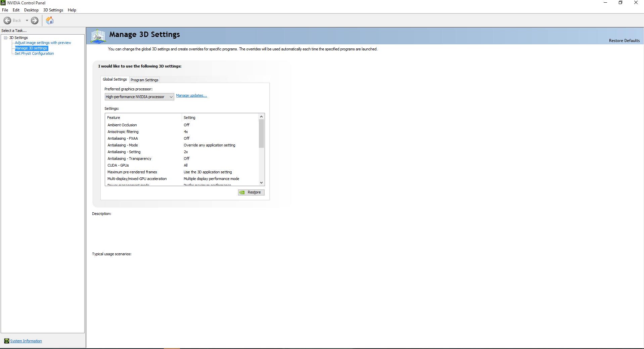The image size is (644, 349).
Task: Open the 3D Settings menu
Action: click(53, 10)
